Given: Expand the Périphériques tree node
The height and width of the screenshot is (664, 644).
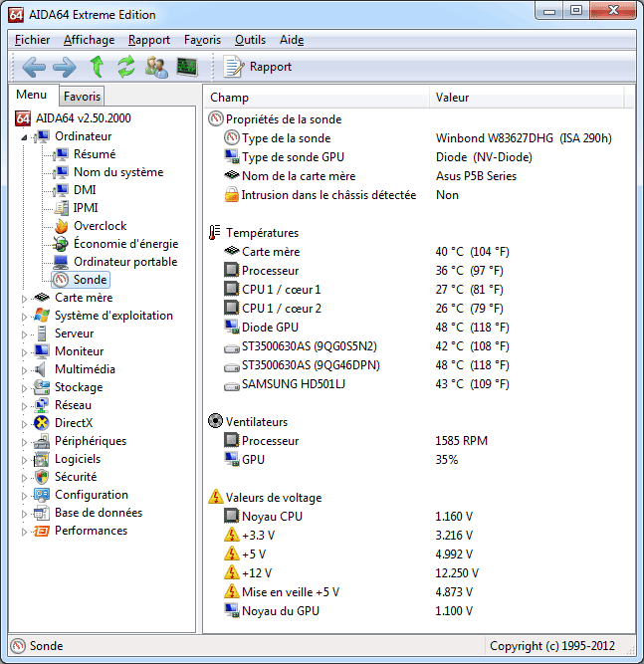Looking at the screenshot, I should [24, 442].
